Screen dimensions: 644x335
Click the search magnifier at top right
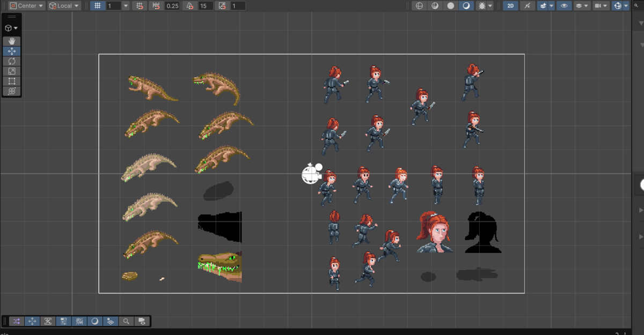click(635, 6)
